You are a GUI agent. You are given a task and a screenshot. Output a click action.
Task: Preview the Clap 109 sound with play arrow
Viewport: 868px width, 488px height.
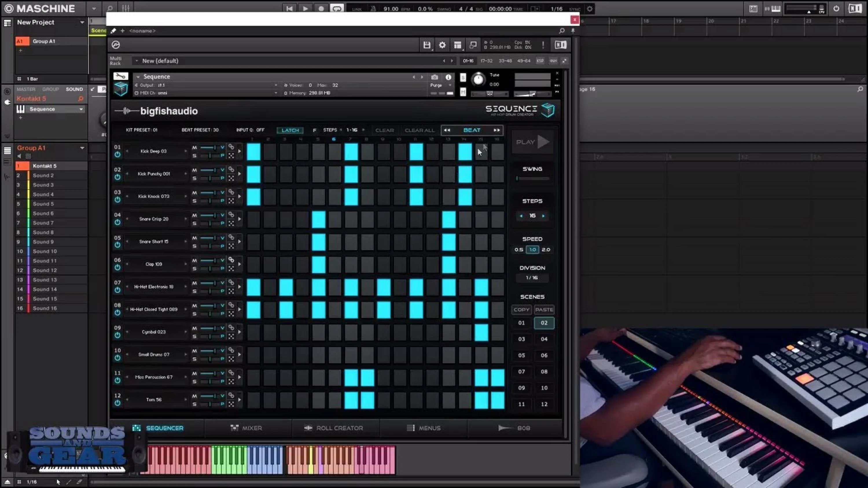240,264
